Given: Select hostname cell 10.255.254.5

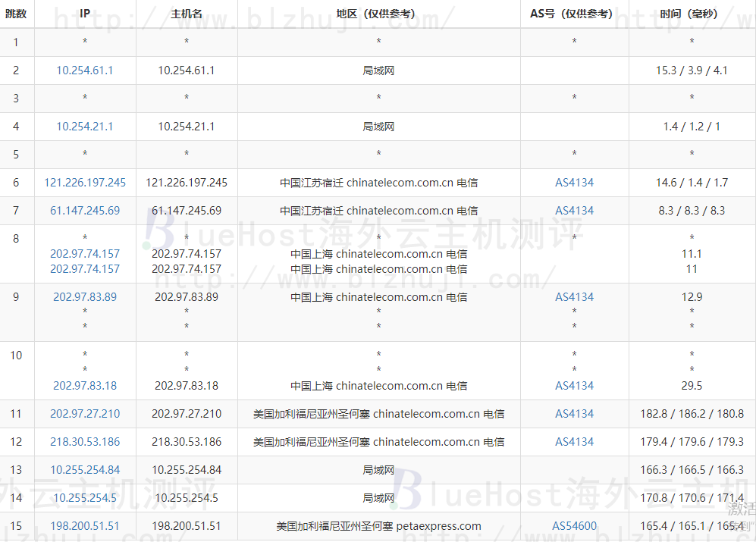Looking at the screenshot, I should point(187,497).
